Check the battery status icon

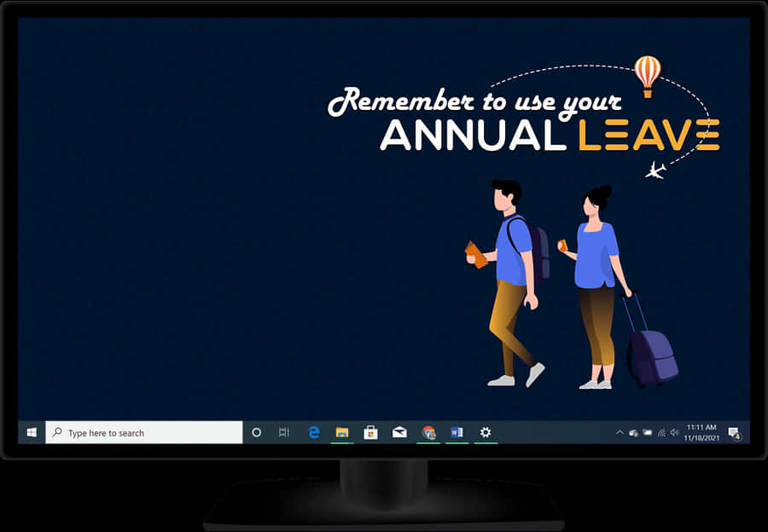pyautogui.click(x=647, y=433)
